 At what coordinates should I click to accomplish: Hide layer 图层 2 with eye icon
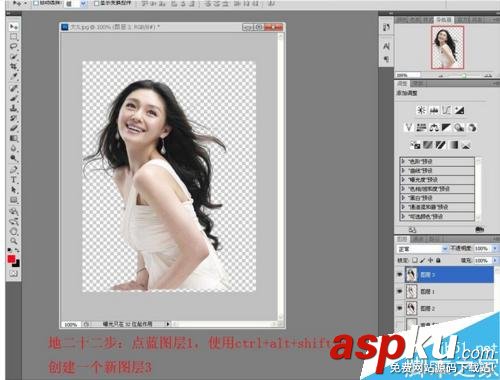click(x=399, y=308)
